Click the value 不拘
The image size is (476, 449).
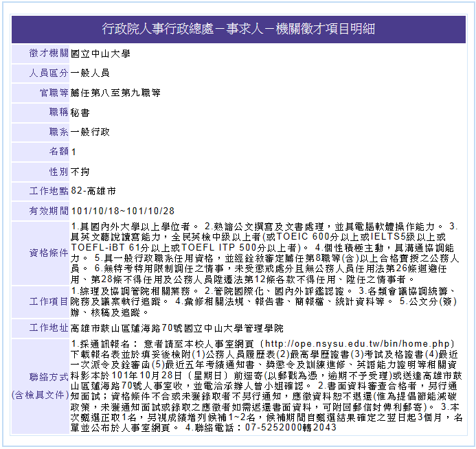pos(80,172)
